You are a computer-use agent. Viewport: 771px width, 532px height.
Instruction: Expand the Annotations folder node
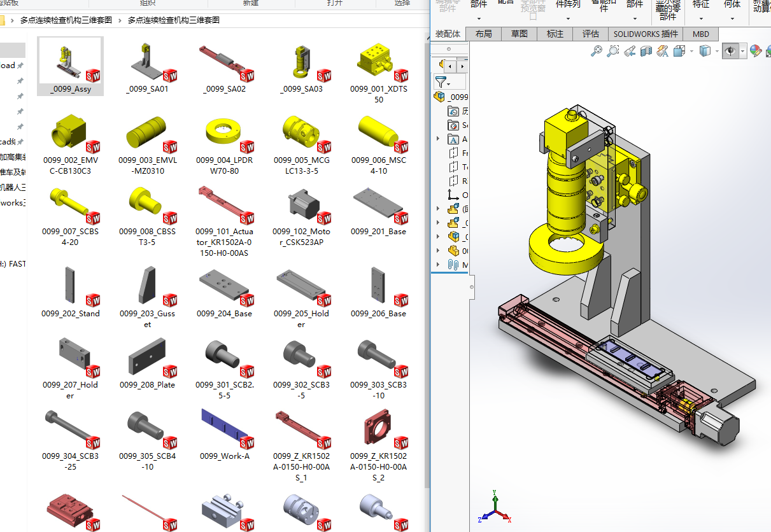point(437,139)
